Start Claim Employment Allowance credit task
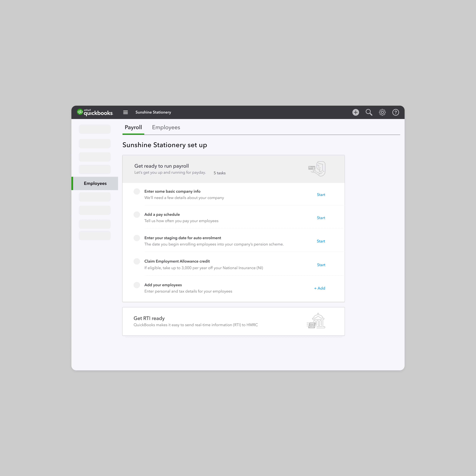Viewport: 476px width, 476px height. tap(321, 265)
